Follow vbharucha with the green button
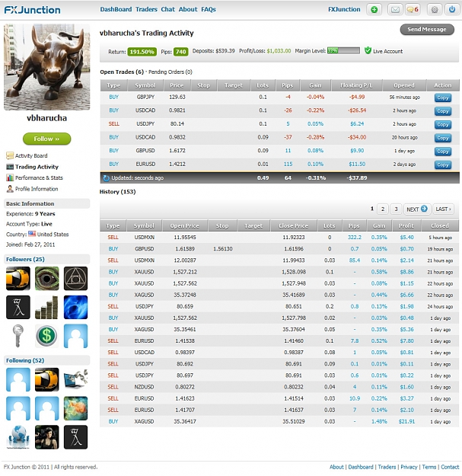Image resolution: width=462 pixels, height=476 pixels. point(46,139)
